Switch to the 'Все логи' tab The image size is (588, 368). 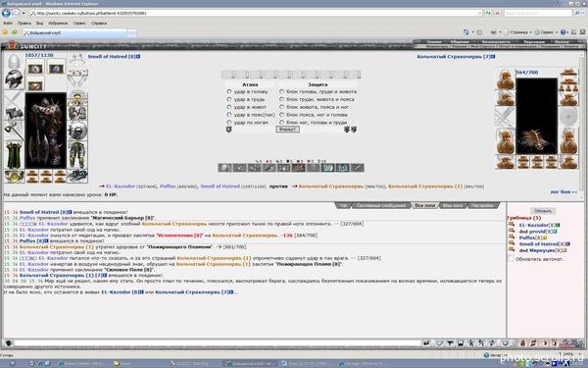pyautogui.click(x=425, y=205)
